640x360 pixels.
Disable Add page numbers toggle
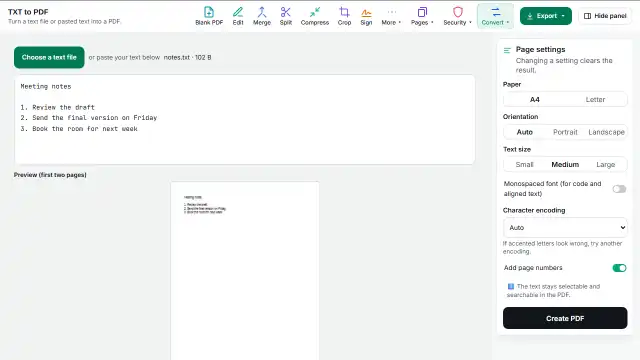click(x=619, y=268)
